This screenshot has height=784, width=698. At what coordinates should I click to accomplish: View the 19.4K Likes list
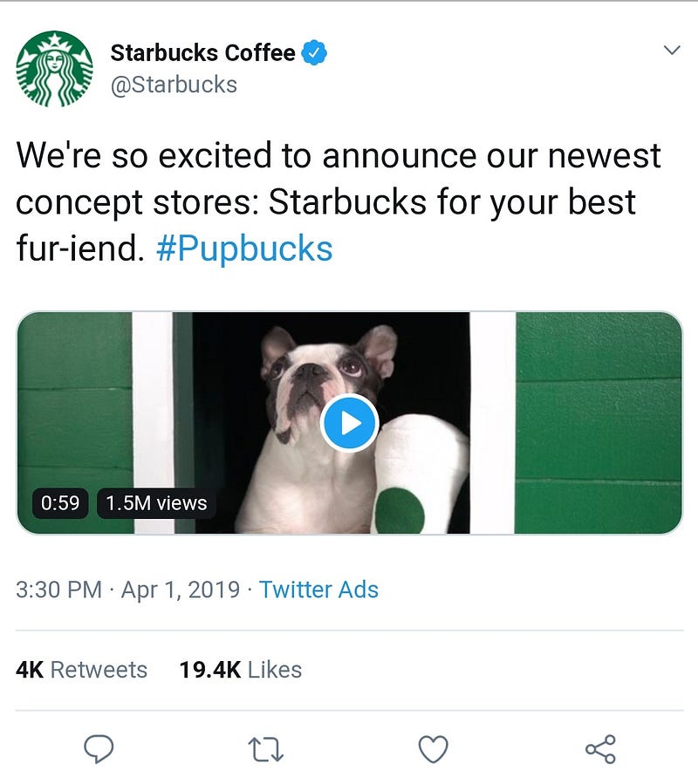[x=241, y=670]
